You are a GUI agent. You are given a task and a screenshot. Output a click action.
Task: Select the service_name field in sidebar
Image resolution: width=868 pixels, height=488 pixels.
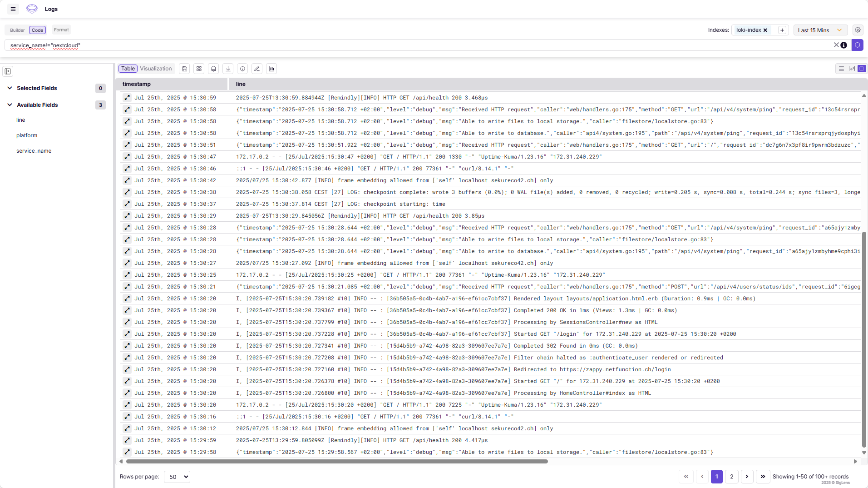tap(34, 150)
